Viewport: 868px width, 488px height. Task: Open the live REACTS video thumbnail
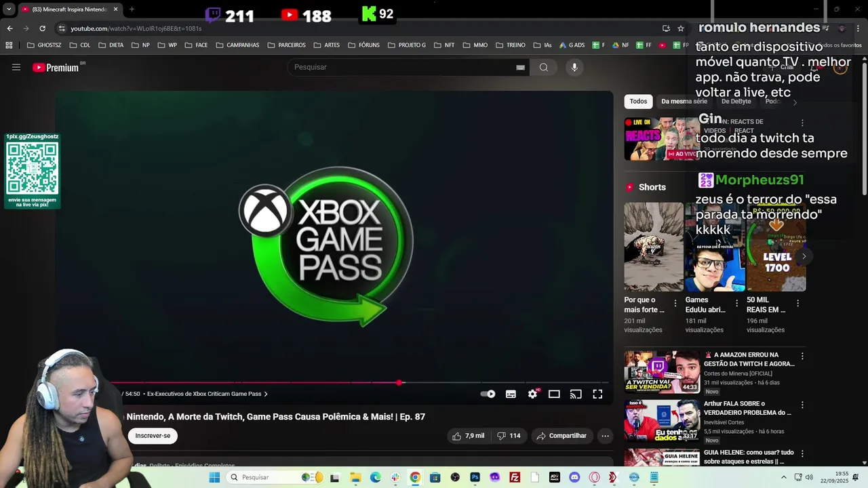662,139
